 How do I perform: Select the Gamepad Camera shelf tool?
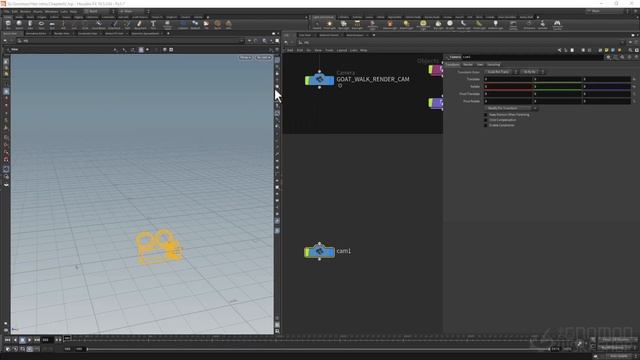coord(557,25)
